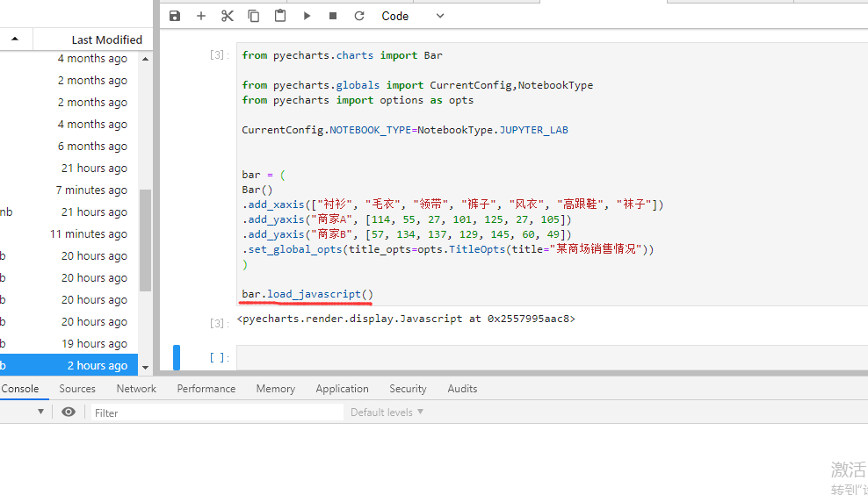868x495 pixels.
Task: Interrupt the kernel with stop icon
Action: point(333,16)
